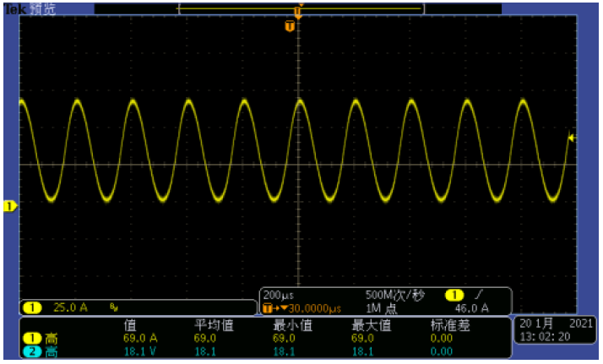Click the Tek logo in top corner
603x364 pixels.
pos(12,8)
